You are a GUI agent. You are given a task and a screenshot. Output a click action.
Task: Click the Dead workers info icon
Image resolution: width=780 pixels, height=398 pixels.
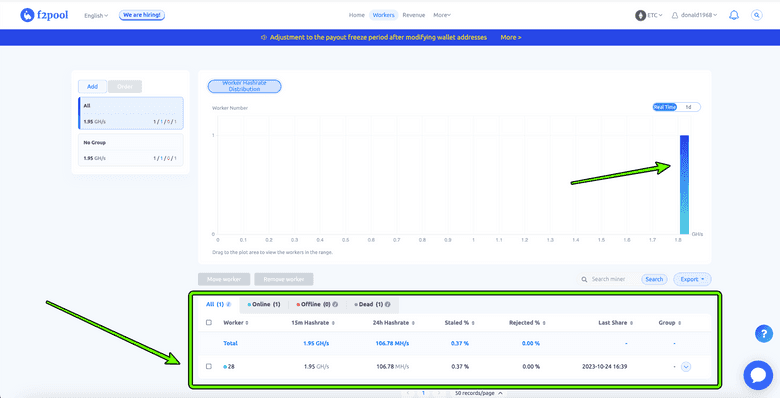tap(388, 304)
